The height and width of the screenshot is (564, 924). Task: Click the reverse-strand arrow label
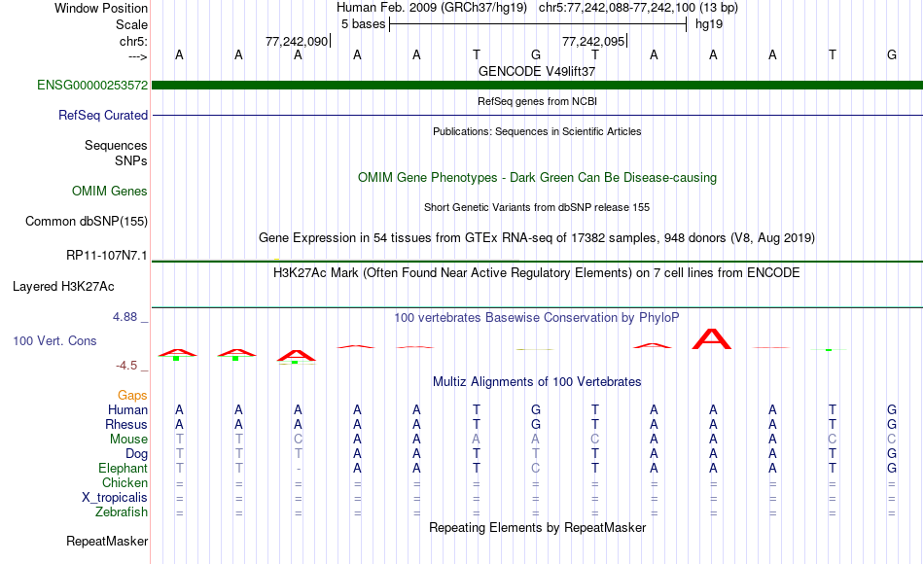click(x=137, y=56)
